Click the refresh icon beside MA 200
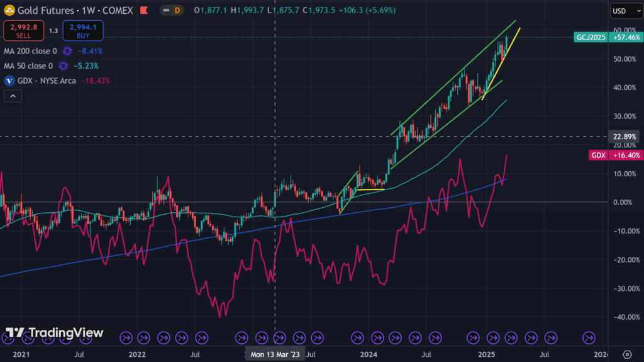This screenshot has height=362, width=644. [x=67, y=51]
